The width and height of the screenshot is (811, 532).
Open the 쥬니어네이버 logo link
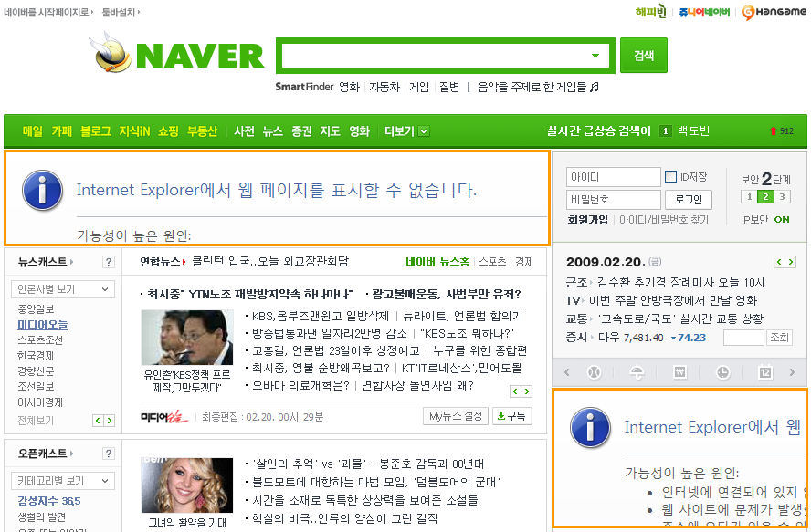704,12
